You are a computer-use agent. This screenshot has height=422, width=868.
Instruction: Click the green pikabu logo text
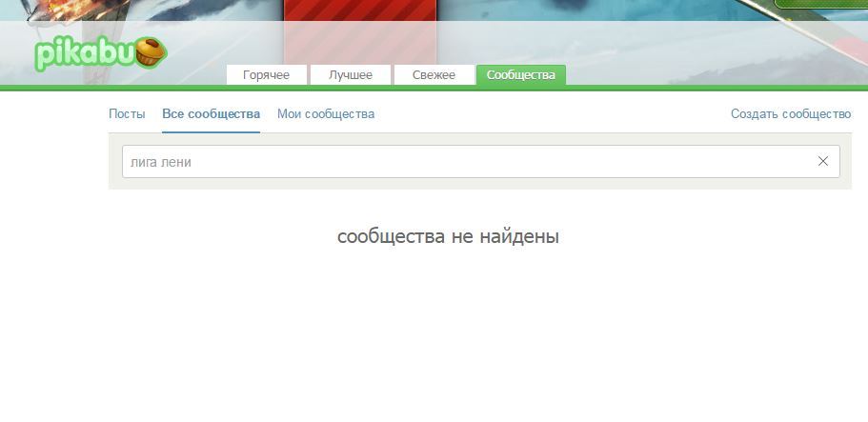coord(84,55)
